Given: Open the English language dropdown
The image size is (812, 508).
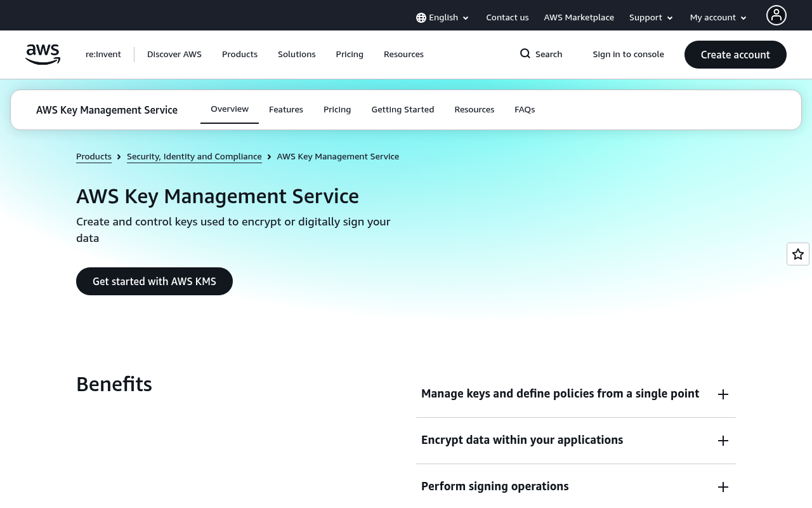Looking at the screenshot, I should coord(443,18).
